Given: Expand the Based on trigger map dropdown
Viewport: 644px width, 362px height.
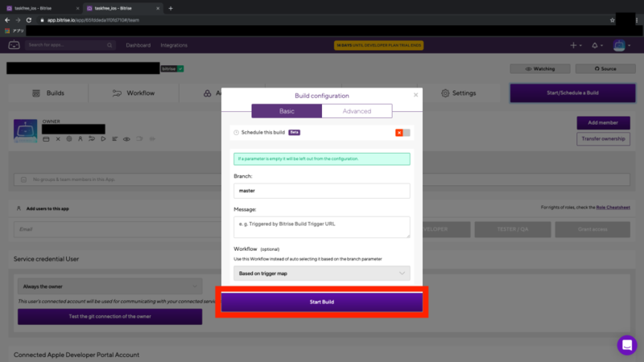Looking at the screenshot, I should click(x=321, y=274).
